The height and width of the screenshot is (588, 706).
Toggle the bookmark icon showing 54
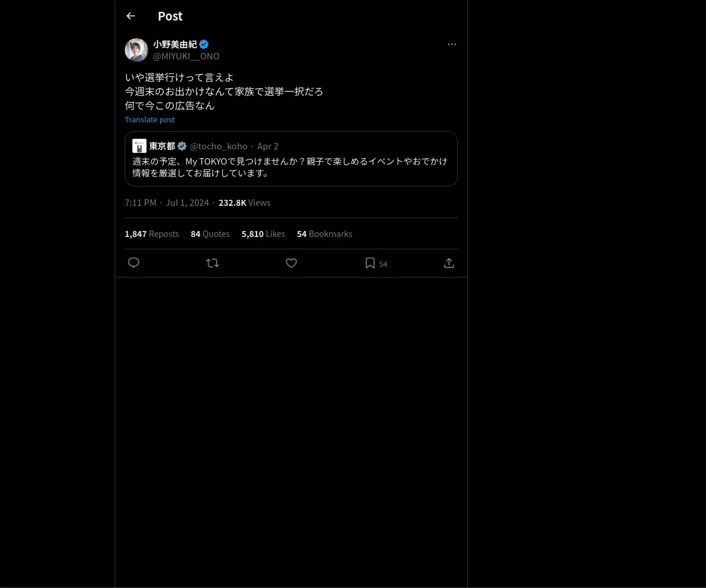coord(370,263)
